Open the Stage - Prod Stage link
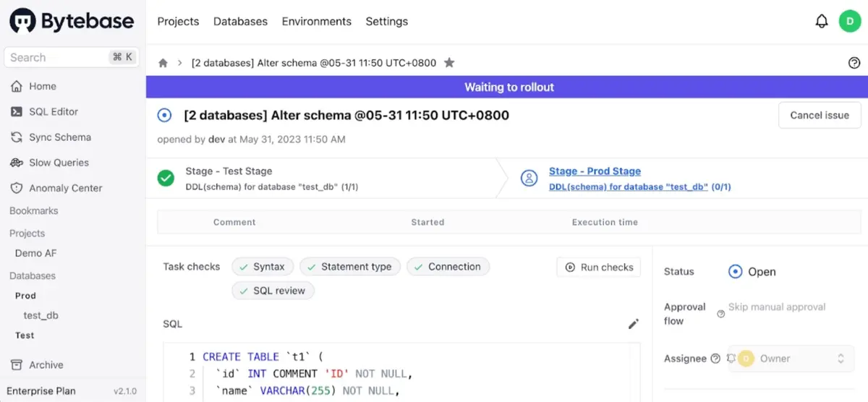Image resolution: width=868 pixels, height=402 pixels. point(595,171)
